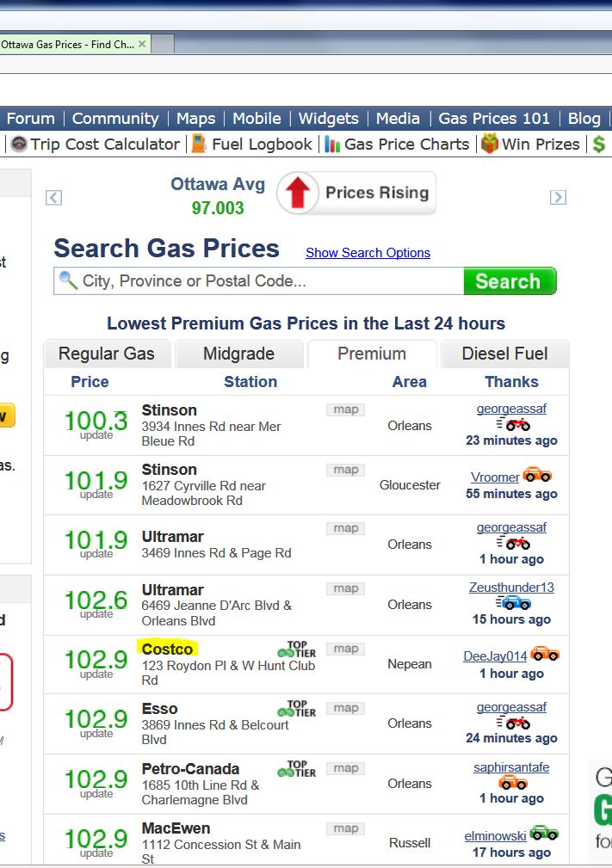Open the Maps menu item

click(195, 119)
